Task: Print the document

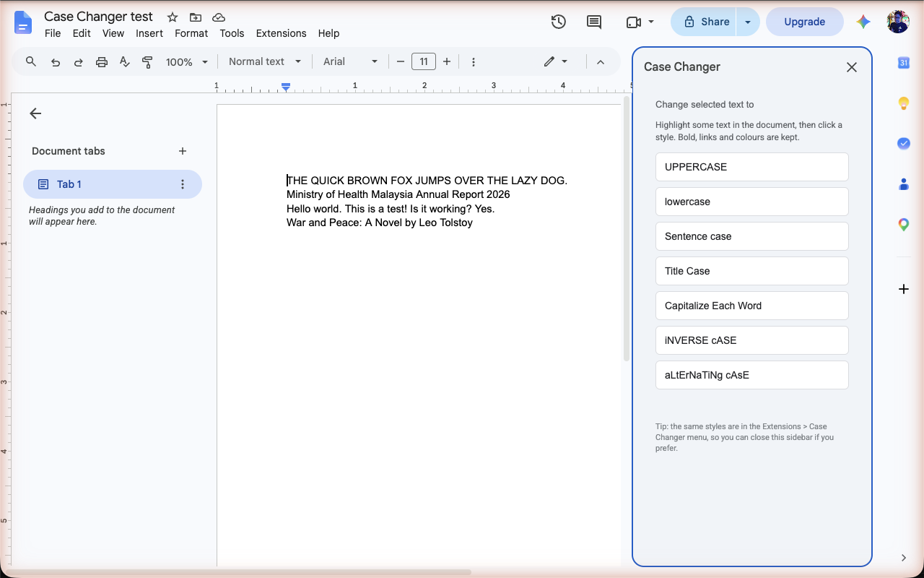Action: click(102, 62)
